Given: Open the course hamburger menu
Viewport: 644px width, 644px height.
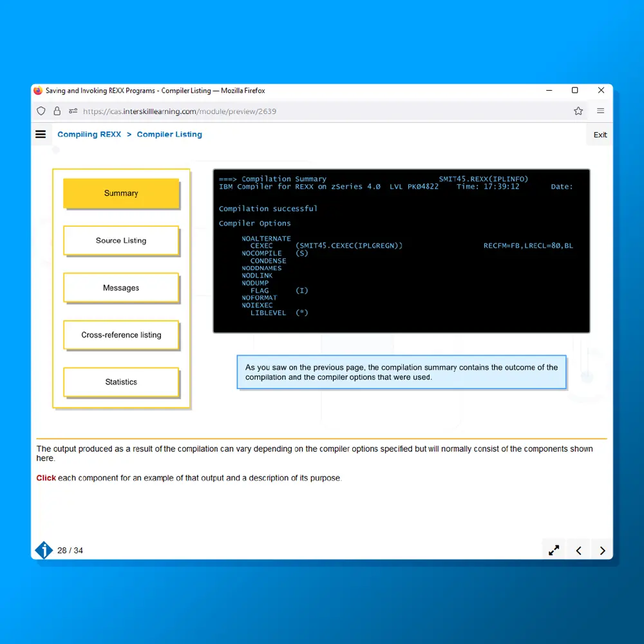Looking at the screenshot, I should coord(41,135).
